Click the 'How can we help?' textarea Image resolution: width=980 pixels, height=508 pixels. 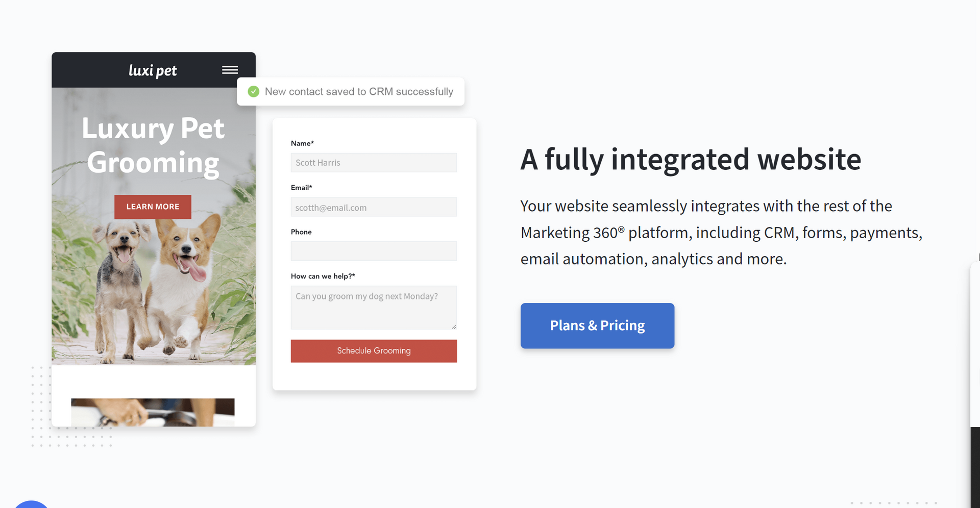(x=373, y=307)
